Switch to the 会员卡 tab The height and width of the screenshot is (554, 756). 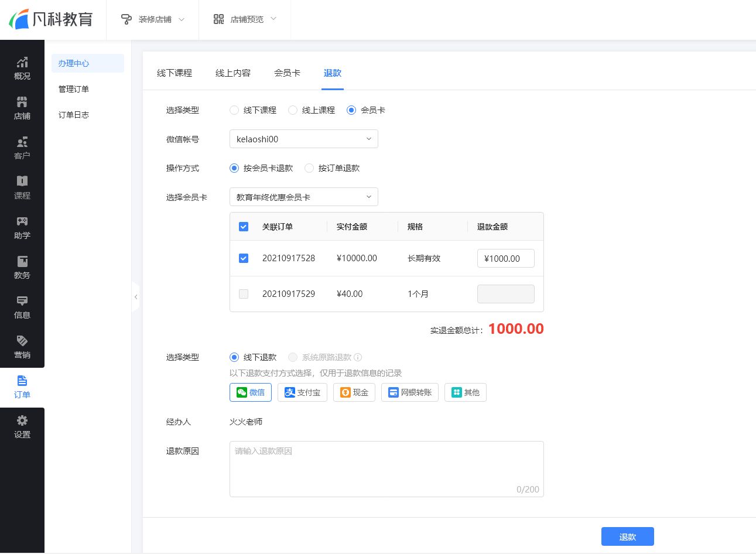[287, 73]
